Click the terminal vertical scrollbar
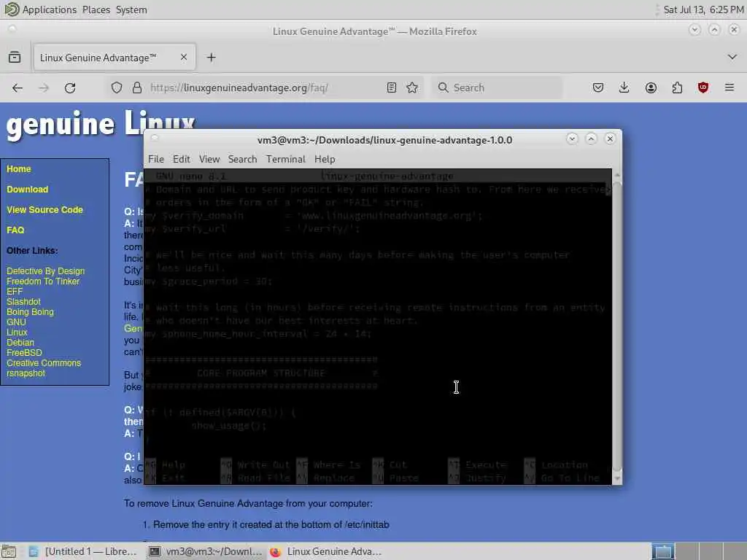Screen dimensions: 747x560 click(x=617, y=326)
